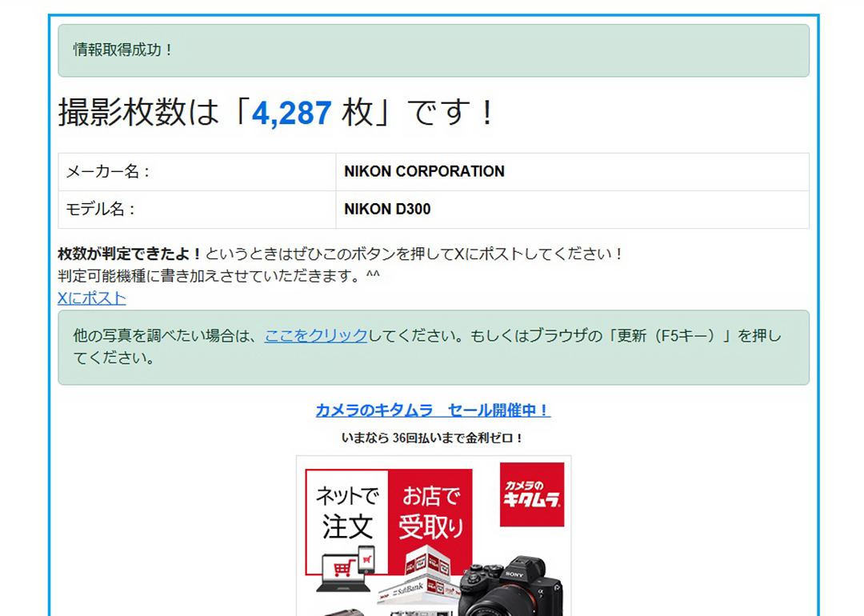
Task: Open the 'Xにポスト' link
Action: click(x=92, y=298)
